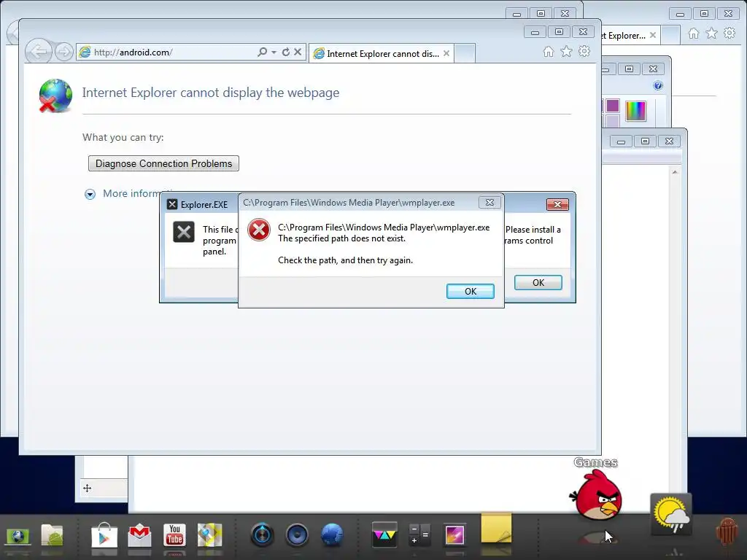Viewport: 747px width, 560px height.
Task: Click the blue help question mark icon
Action: [x=658, y=86]
